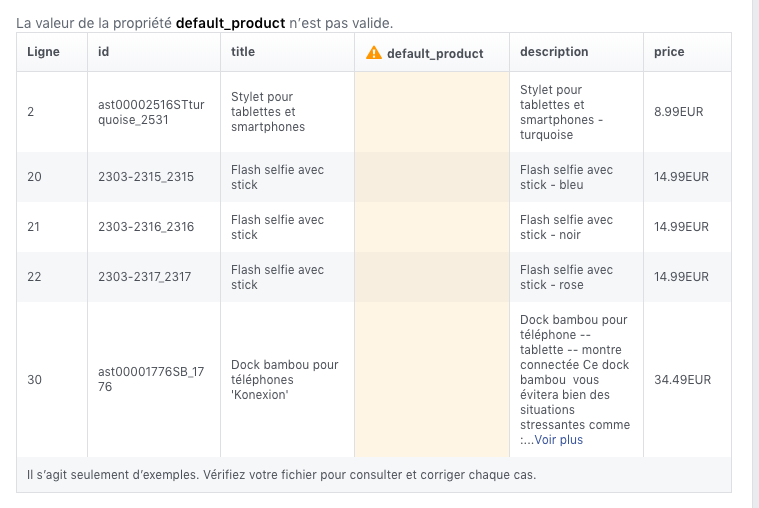The width and height of the screenshot is (759, 508).
Task: Select the 2303-2315_2315 id cell
Action: tap(154, 177)
